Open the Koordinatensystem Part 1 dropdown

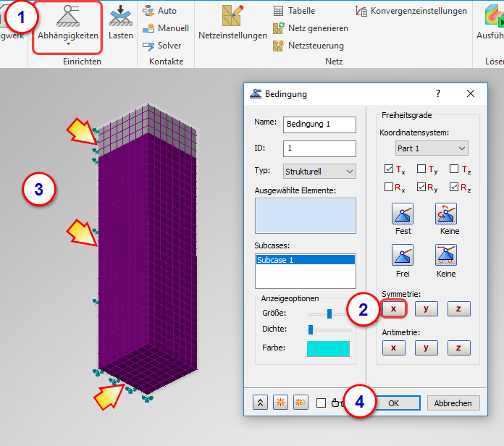[432, 148]
